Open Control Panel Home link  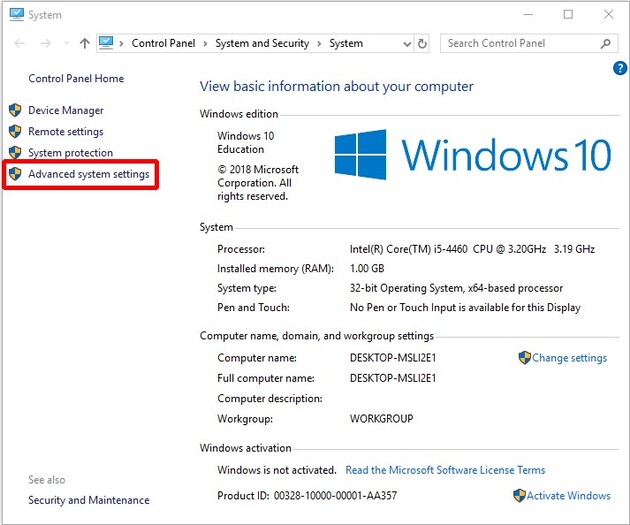[x=76, y=79]
